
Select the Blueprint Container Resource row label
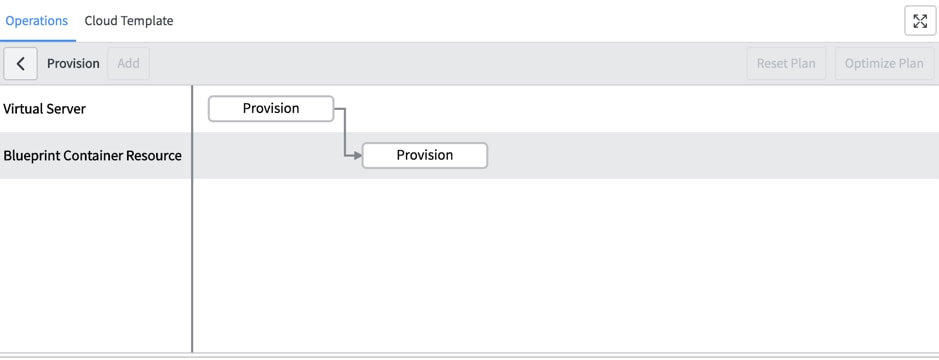click(92, 156)
